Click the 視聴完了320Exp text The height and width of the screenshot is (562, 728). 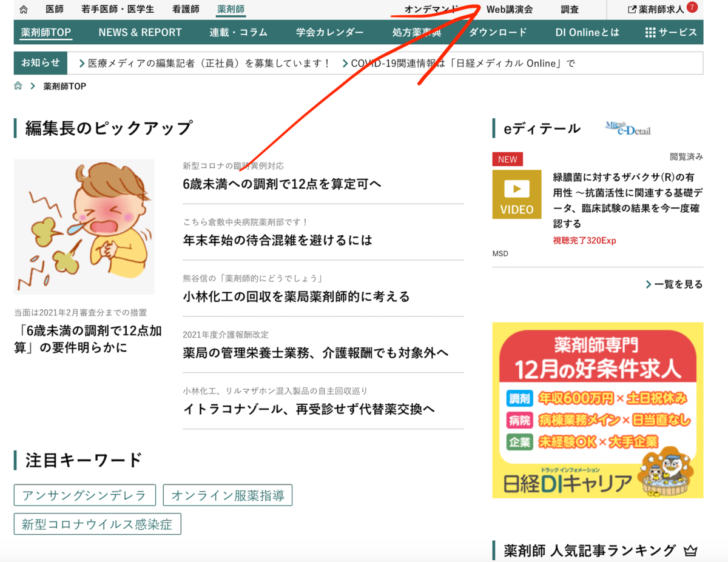584,241
